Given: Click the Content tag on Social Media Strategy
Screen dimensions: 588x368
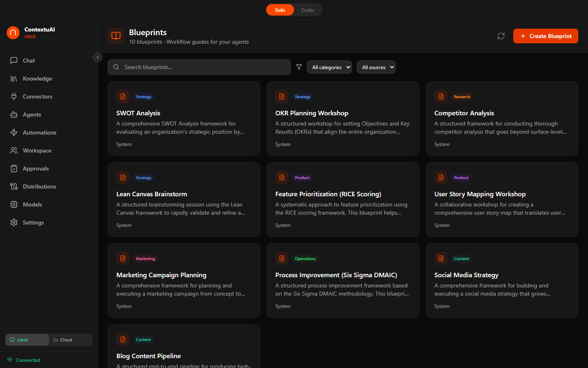Looking at the screenshot, I should [461, 259].
